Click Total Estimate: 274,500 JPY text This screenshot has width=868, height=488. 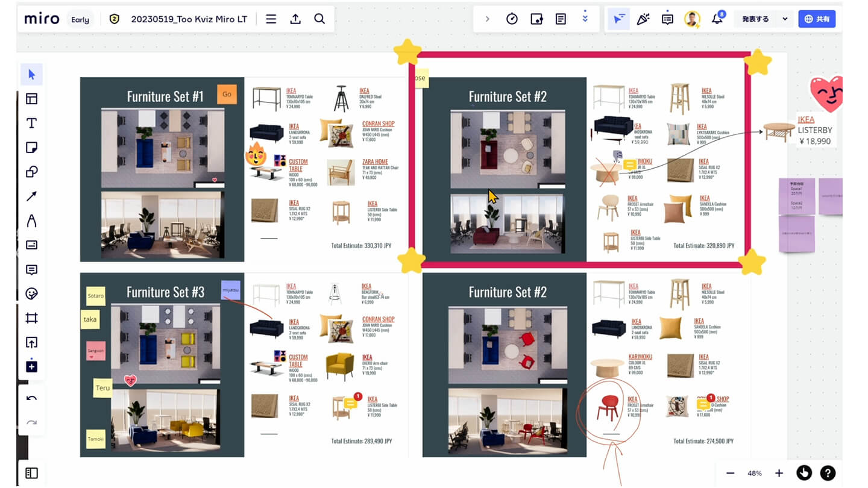704,441
